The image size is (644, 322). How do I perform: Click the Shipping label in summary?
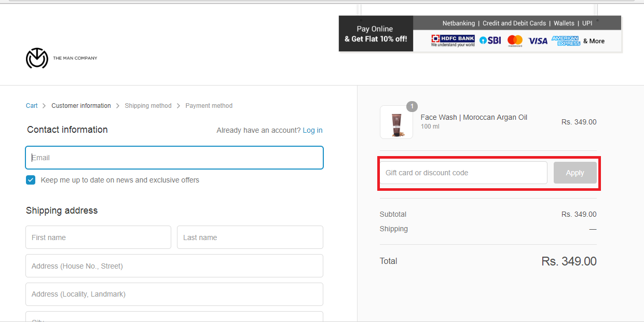394,229
